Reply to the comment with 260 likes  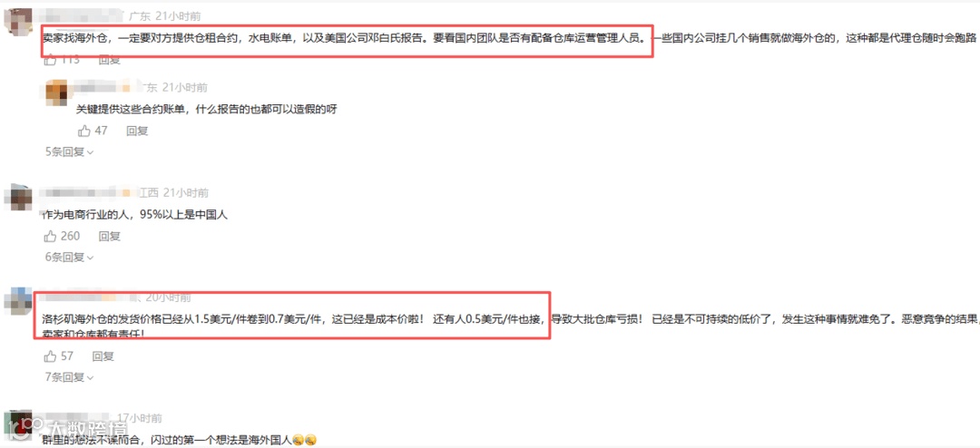(x=110, y=236)
